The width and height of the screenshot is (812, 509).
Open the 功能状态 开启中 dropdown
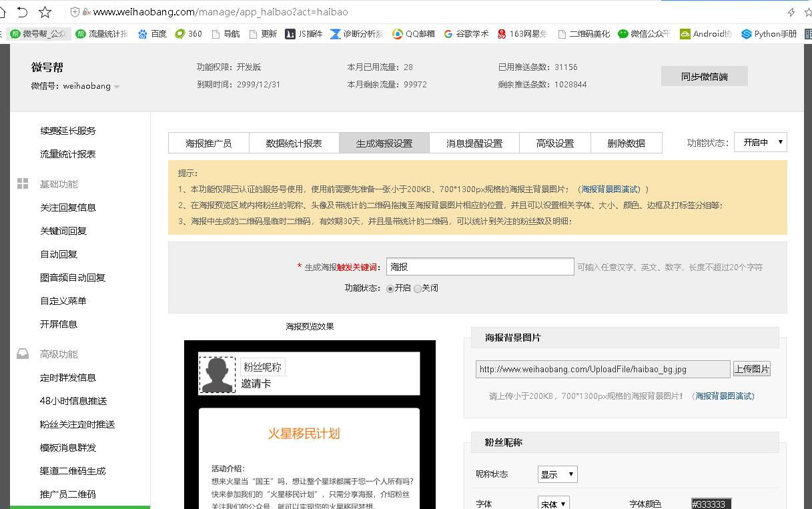coord(761,142)
